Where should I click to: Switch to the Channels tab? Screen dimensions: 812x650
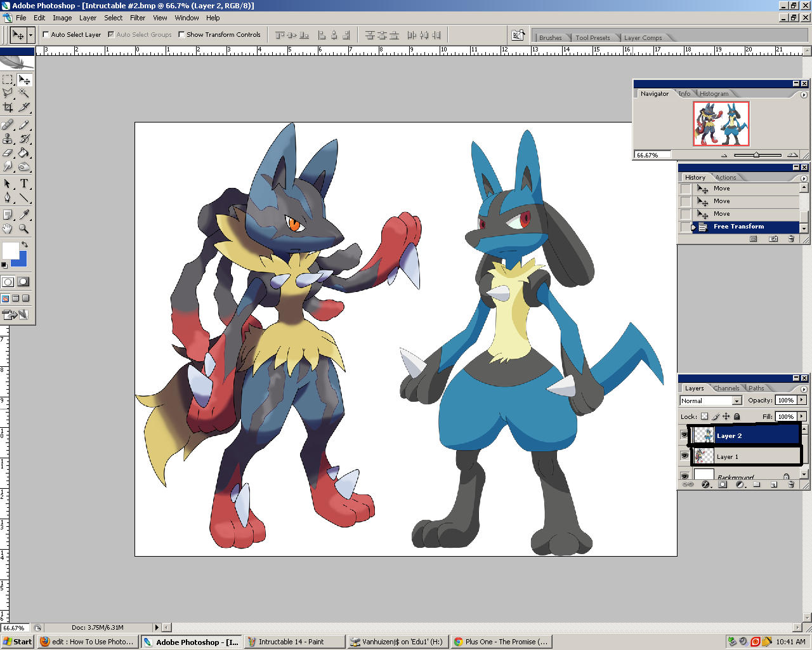click(726, 388)
